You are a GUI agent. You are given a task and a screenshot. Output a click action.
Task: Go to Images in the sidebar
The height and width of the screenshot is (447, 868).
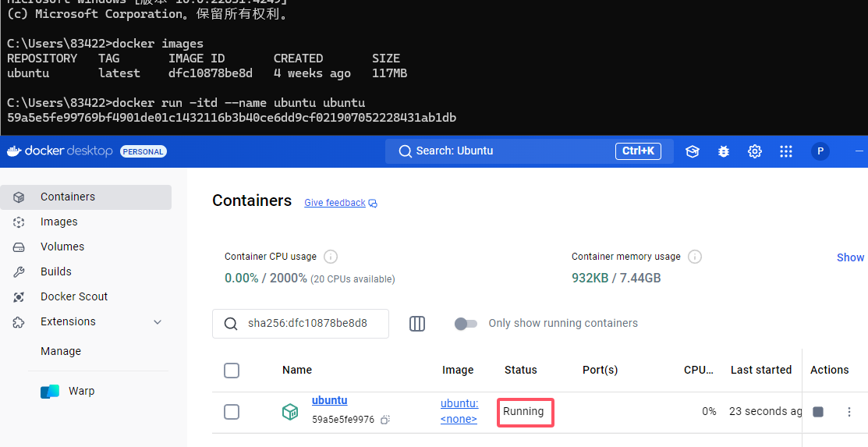59,222
